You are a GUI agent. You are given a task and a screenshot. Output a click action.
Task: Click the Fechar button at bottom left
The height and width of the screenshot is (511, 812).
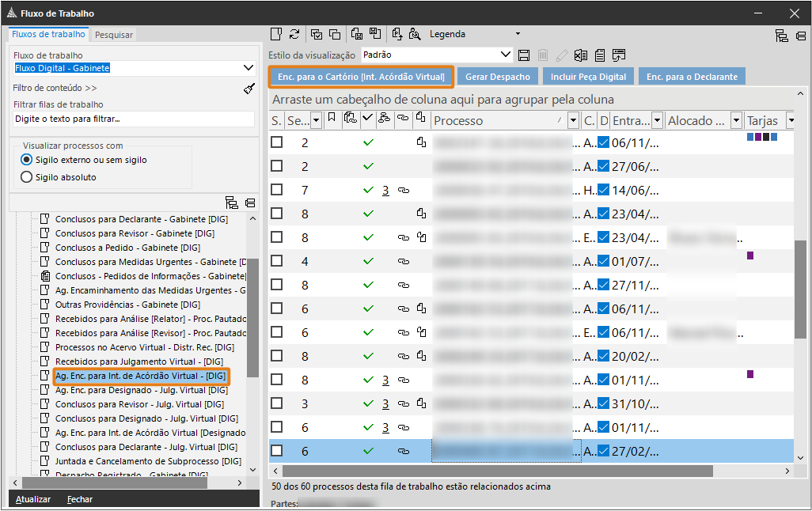pyautogui.click(x=80, y=499)
